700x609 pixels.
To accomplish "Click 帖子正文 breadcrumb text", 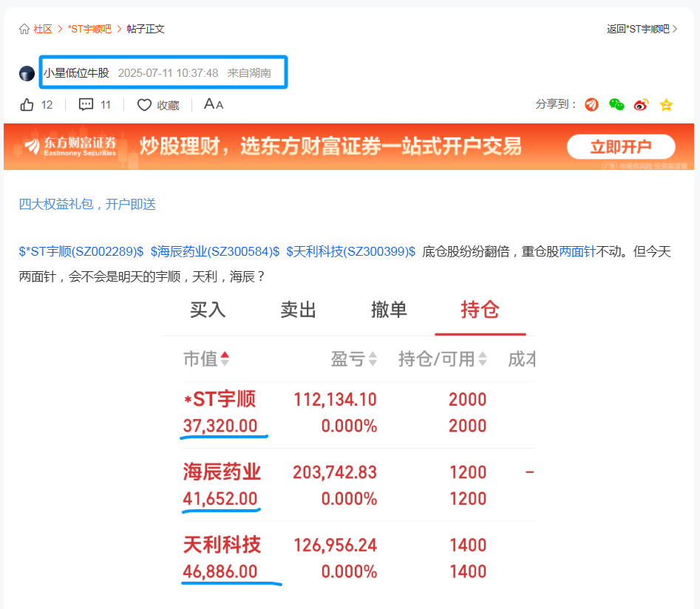I will (146, 29).
